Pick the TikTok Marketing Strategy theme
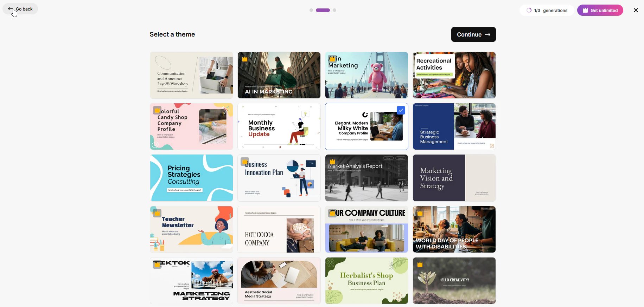The height and width of the screenshot is (307, 644). click(191, 281)
